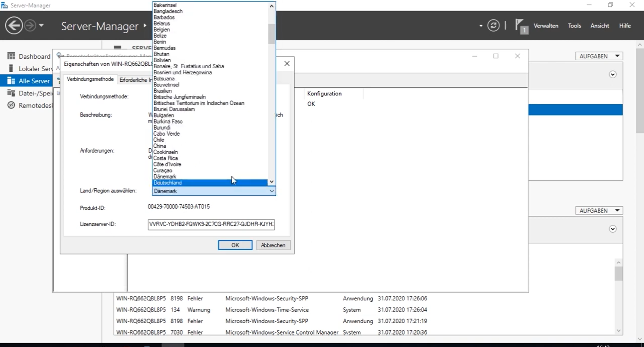Click the forward navigation arrow icon
Viewport: 644px width, 347px height.
pyautogui.click(x=30, y=25)
